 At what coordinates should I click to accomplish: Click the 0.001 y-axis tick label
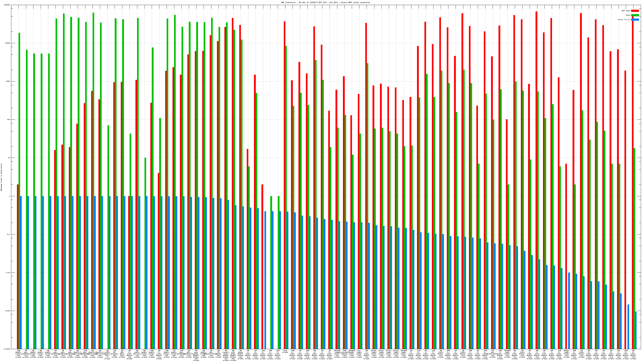click(x=7, y=311)
